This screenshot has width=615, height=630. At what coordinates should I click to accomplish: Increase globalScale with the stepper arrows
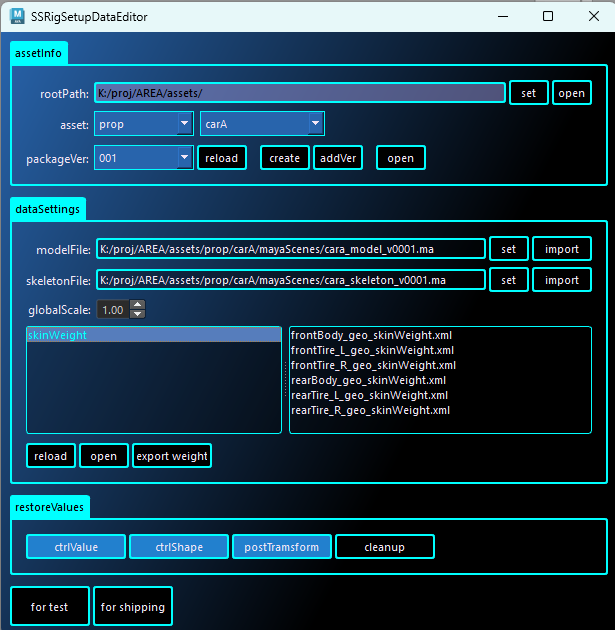138,306
